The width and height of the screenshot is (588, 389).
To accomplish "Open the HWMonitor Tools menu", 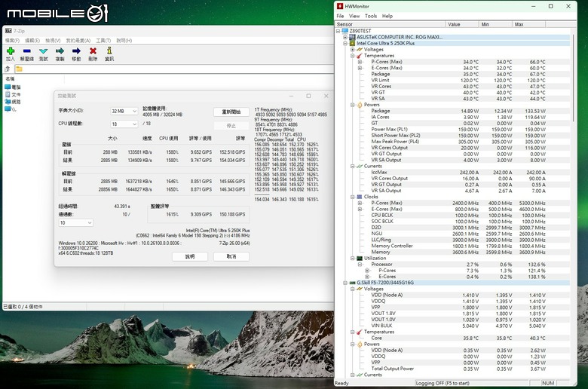I will pos(370,16).
